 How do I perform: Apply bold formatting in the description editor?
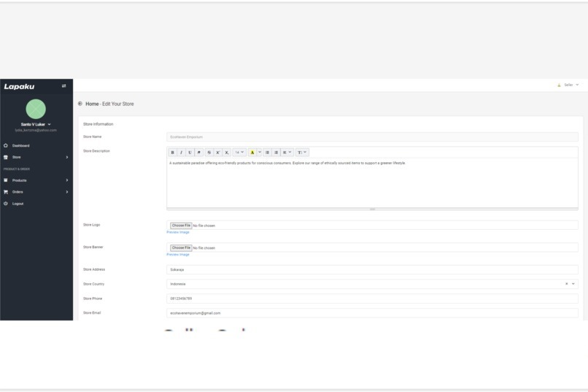173,153
